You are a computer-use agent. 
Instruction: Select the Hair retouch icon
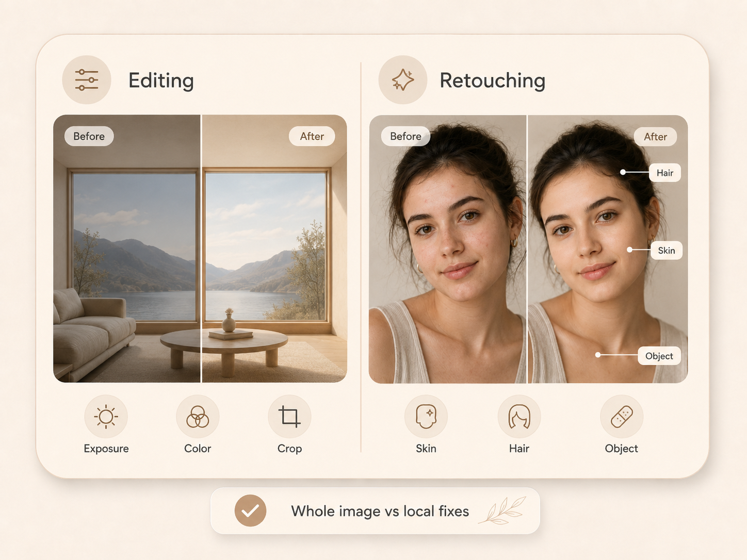pyautogui.click(x=519, y=417)
